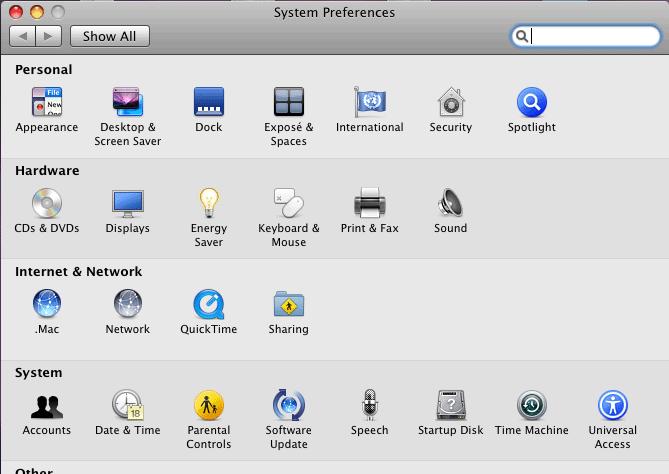Click the System Preferences window title

click(x=334, y=12)
